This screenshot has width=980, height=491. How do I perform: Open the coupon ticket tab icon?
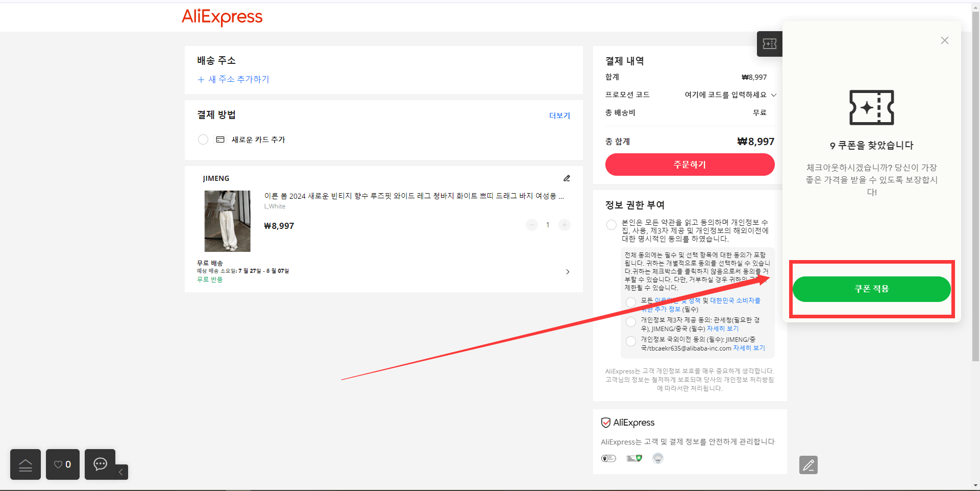coord(770,44)
